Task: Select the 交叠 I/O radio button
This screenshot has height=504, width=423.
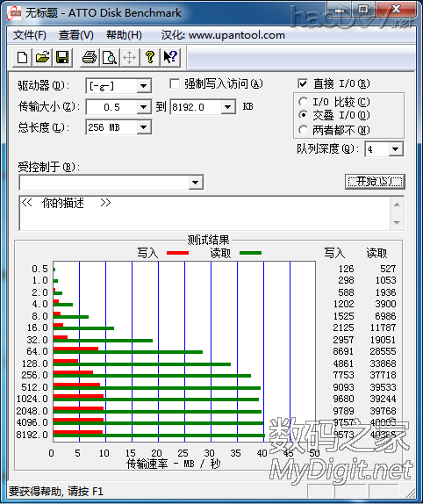Action: pos(303,115)
